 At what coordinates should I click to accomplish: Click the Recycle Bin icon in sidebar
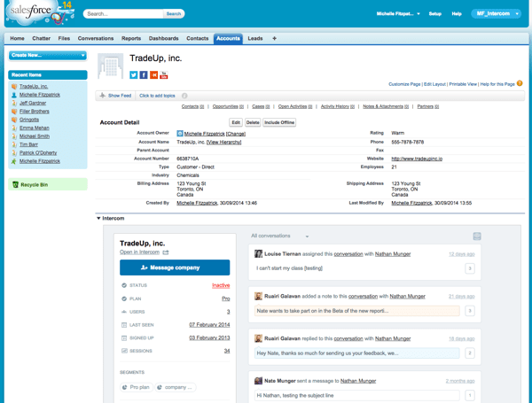[x=16, y=184]
